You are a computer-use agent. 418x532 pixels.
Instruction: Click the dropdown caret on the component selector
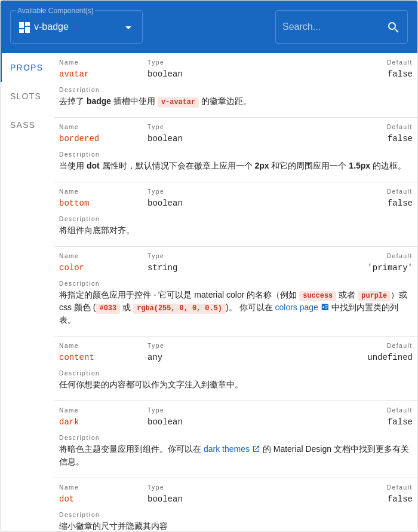(x=128, y=27)
